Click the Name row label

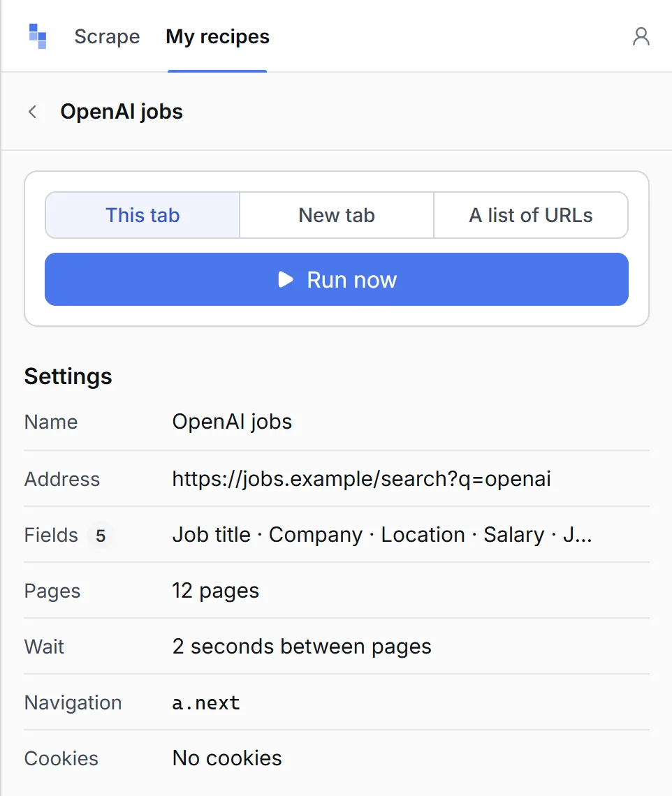coord(51,422)
